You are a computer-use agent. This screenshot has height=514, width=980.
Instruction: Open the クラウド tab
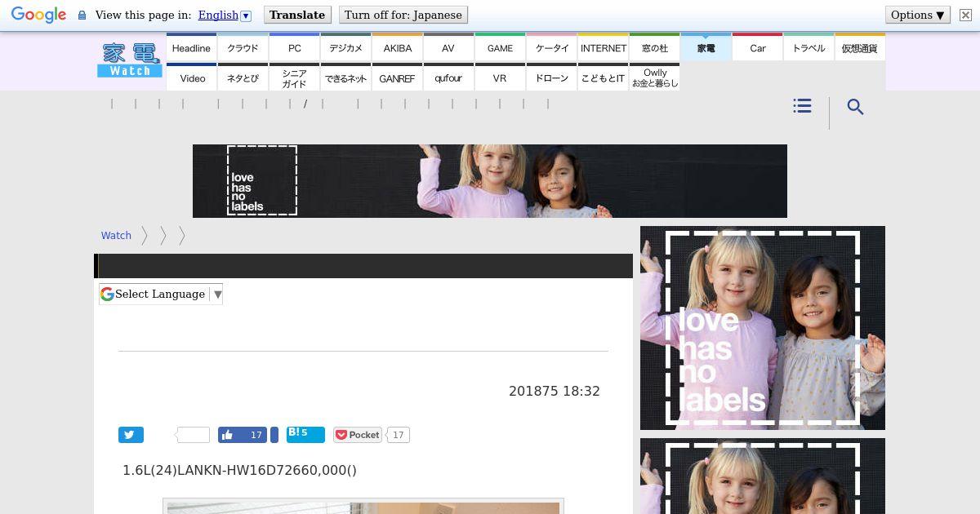tap(243, 47)
